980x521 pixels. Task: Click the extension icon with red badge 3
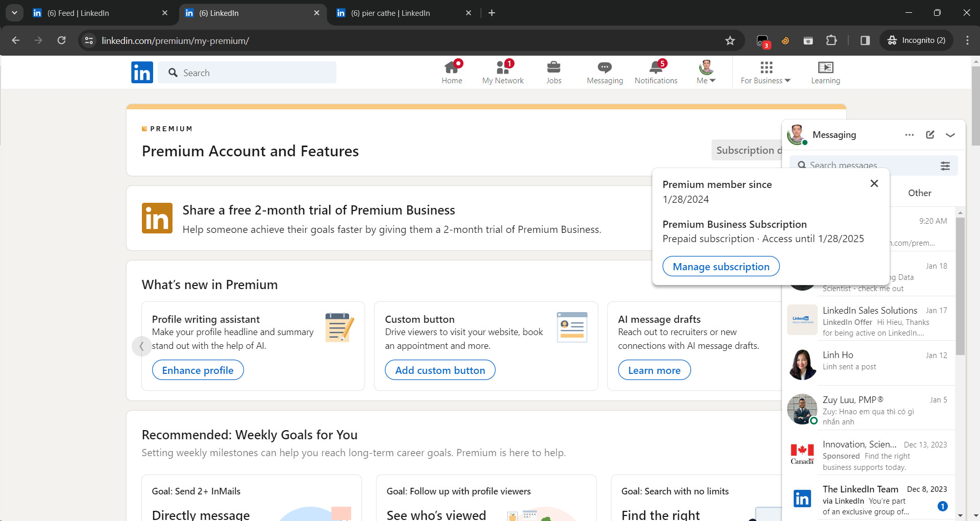click(763, 41)
